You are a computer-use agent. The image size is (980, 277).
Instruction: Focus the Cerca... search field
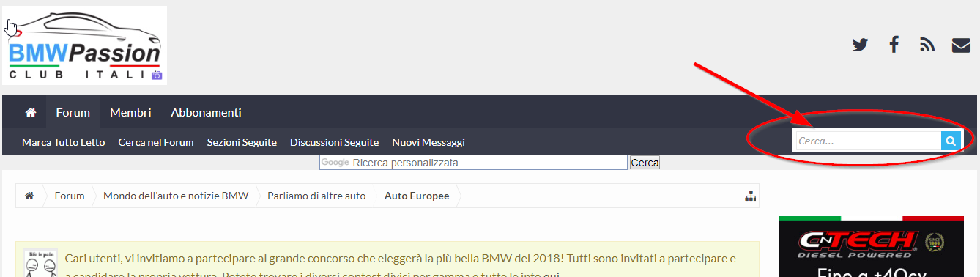pos(867,141)
